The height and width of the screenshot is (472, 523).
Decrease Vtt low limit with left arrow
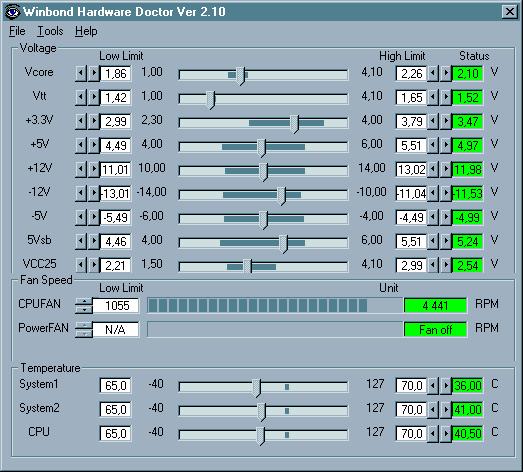point(81,97)
